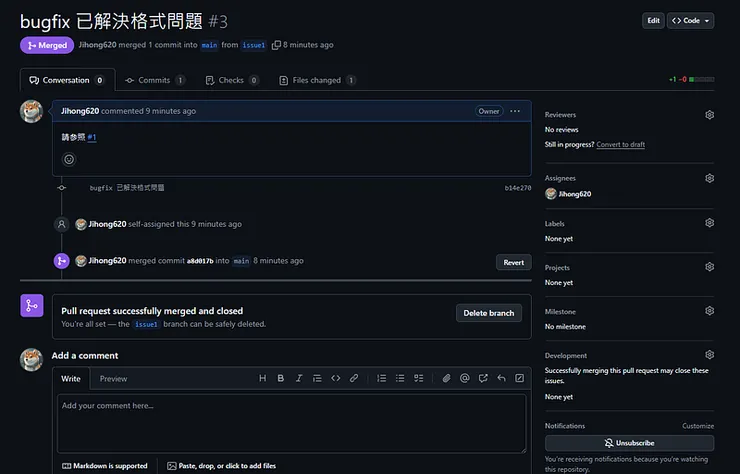740x474 pixels.
Task: Click the Revert button
Action: pos(513,262)
